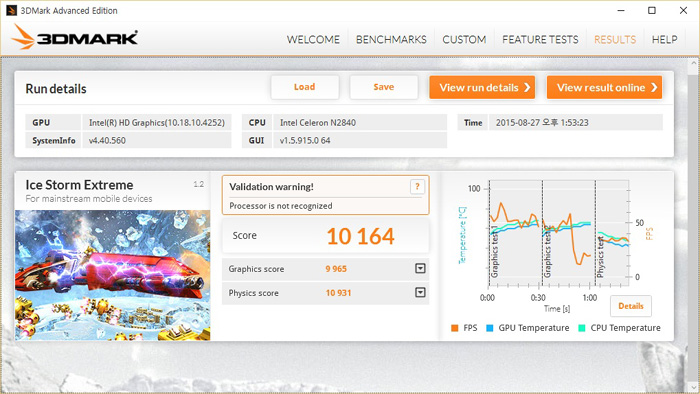Open the WELCOME tab

[313, 40]
